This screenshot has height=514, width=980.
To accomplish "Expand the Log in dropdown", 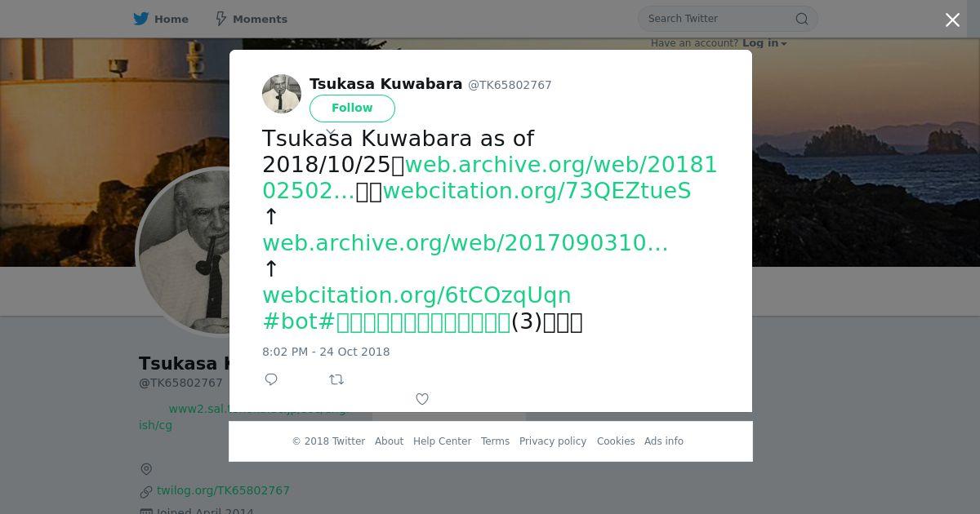I will pos(764,43).
